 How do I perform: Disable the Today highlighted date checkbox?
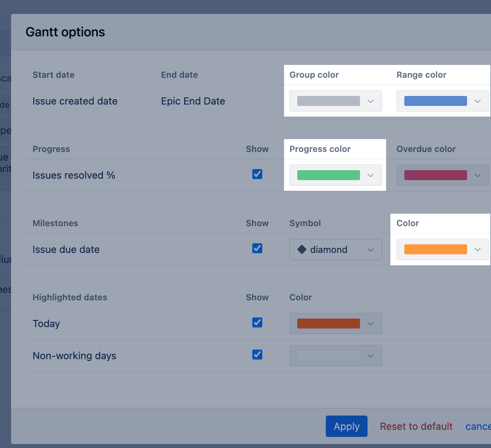pos(257,322)
